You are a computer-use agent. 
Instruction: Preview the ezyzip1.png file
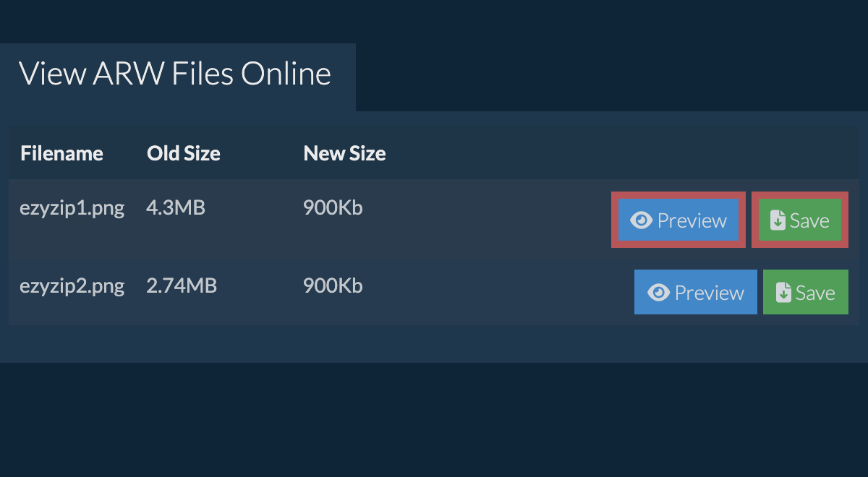point(678,220)
